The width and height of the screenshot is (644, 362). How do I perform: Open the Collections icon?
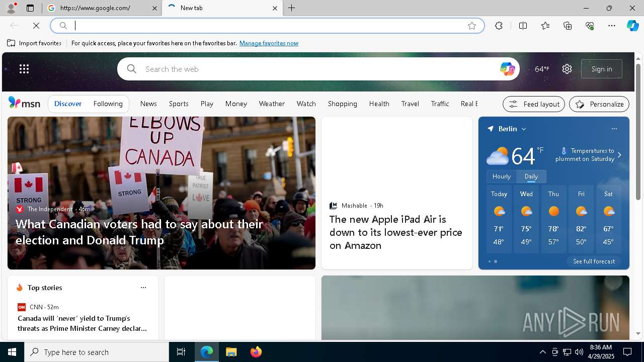pos(568,26)
